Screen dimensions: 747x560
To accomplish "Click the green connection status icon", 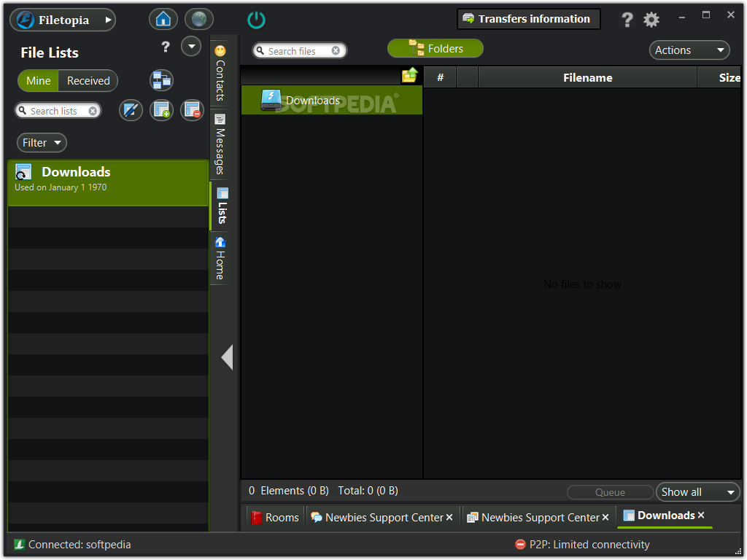I will point(20,544).
